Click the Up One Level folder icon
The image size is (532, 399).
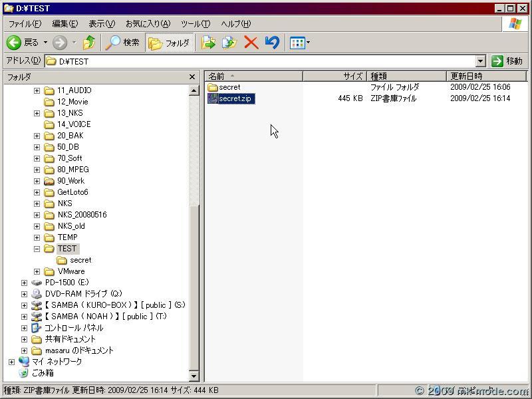point(90,43)
